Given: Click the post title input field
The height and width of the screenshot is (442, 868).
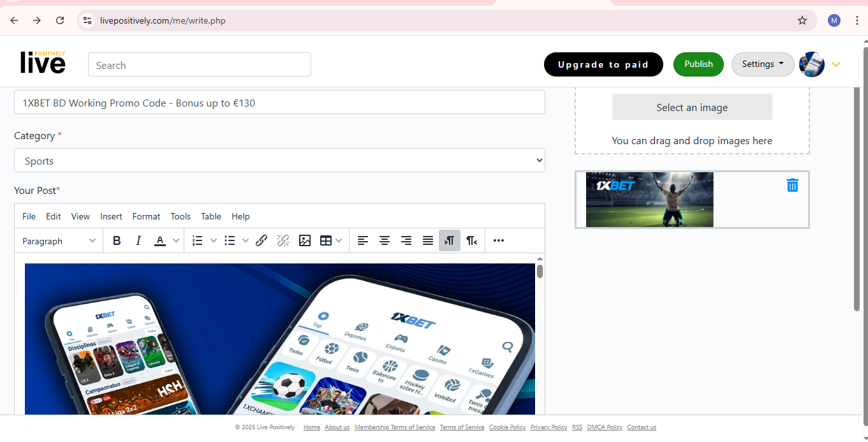Looking at the screenshot, I should pyautogui.click(x=279, y=102).
